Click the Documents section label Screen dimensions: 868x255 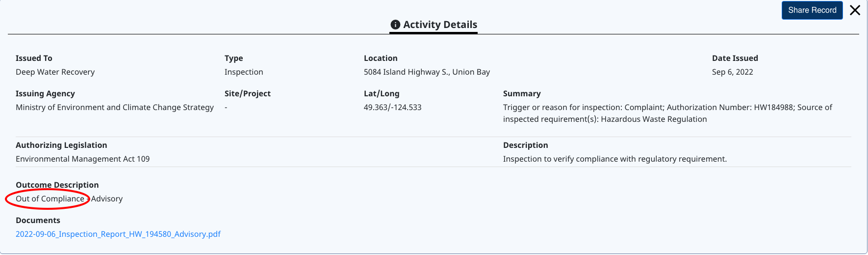coord(38,220)
